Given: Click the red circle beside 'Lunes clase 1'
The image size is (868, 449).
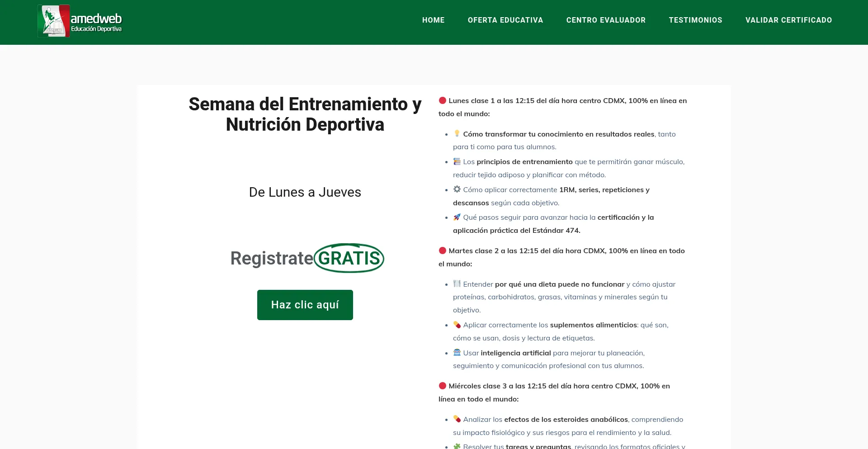Looking at the screenshot, I should pos(443,100).
